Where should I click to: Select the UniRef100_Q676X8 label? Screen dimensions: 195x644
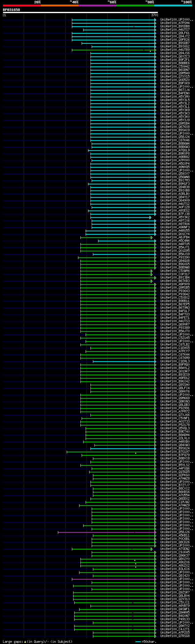tap(175, 127)
